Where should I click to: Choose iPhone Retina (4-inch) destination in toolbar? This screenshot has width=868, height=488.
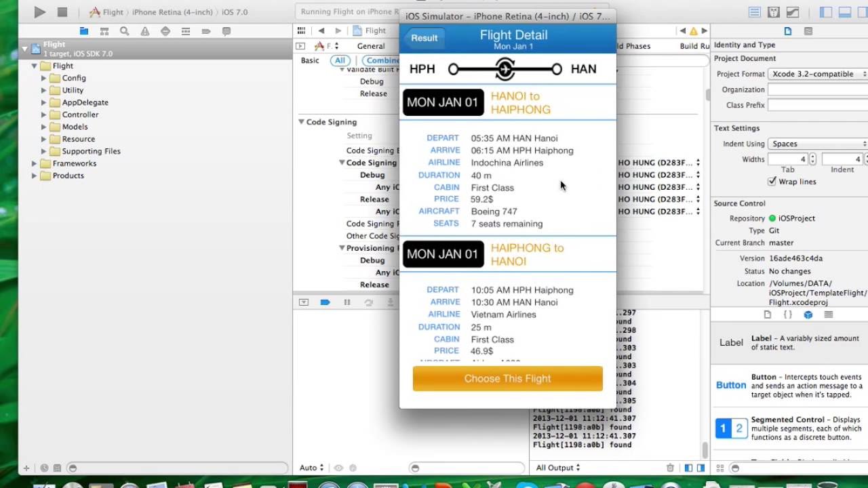pyautogui.click(x=172, y=12)
